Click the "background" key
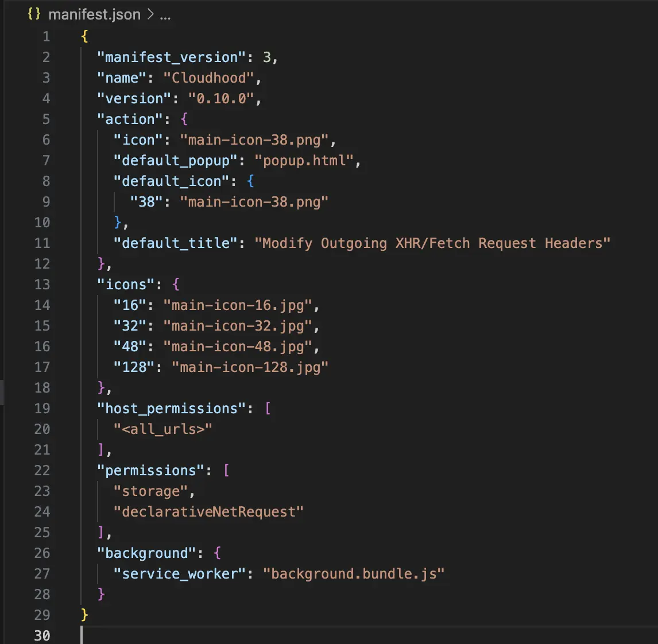658x644 pixels. (x=146, y=553)
